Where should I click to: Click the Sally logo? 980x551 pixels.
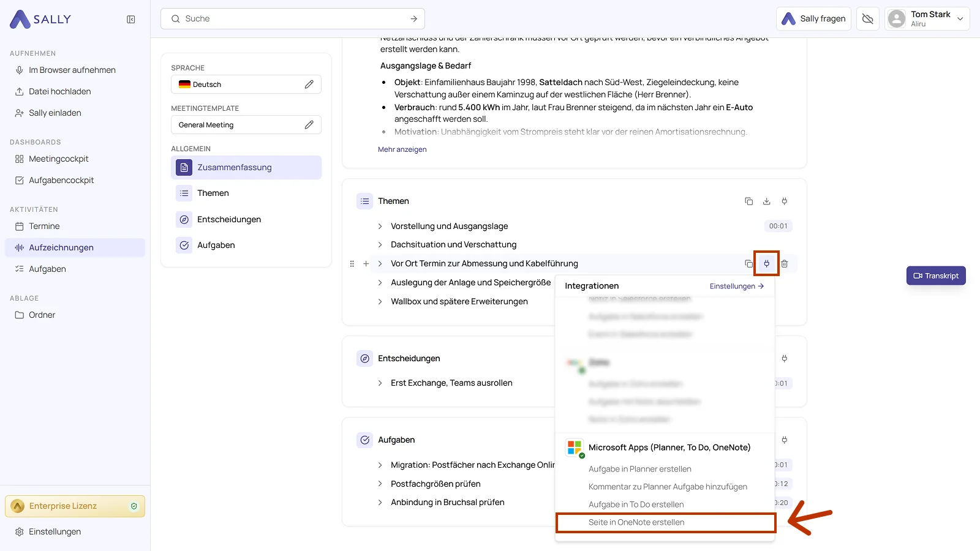click(40, 20)
